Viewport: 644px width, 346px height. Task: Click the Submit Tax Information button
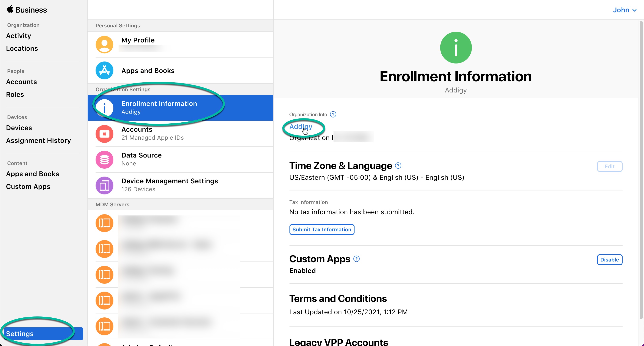pos(322,229)
